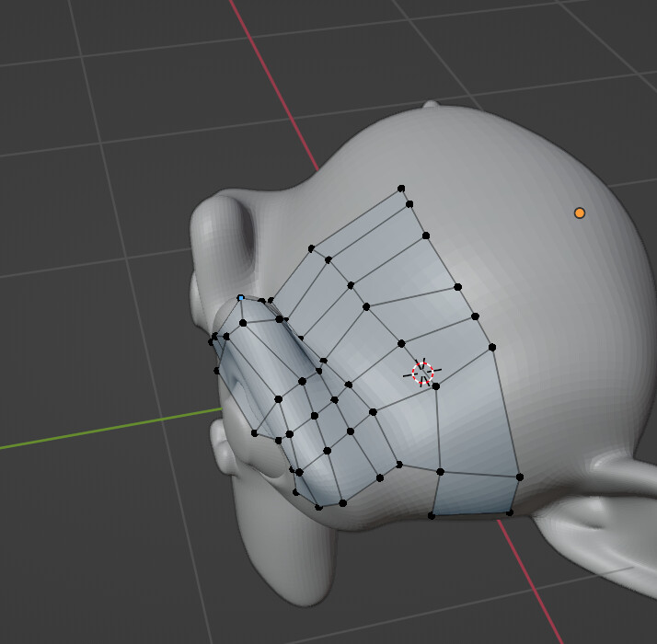Select the topmost vertex of the retopology mesh
657x644 pixels.
click(x=401, y=189)
